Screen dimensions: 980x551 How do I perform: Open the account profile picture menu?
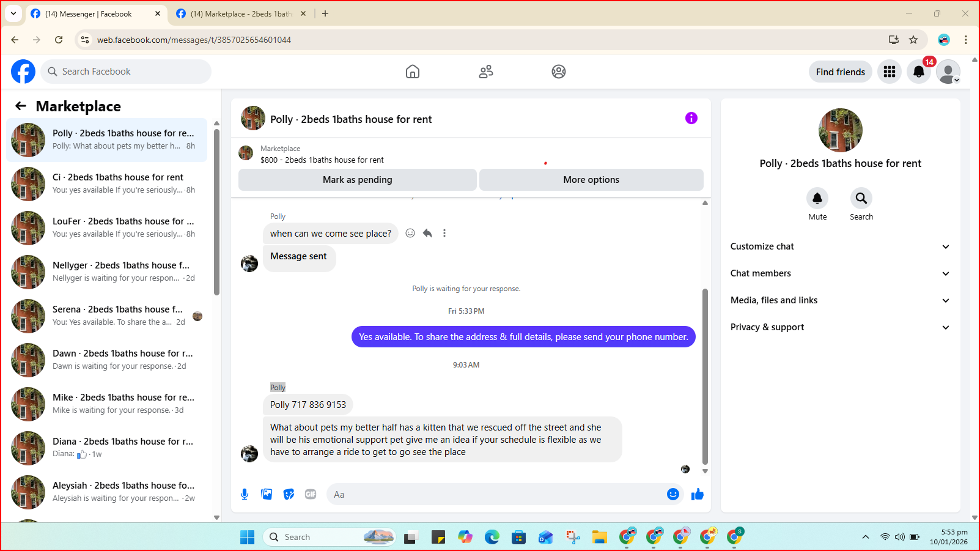click(x=948, y=72)
